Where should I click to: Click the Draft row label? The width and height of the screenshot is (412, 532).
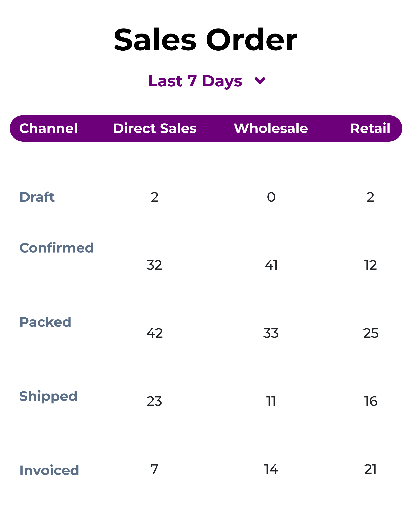[x=37, y=197]
